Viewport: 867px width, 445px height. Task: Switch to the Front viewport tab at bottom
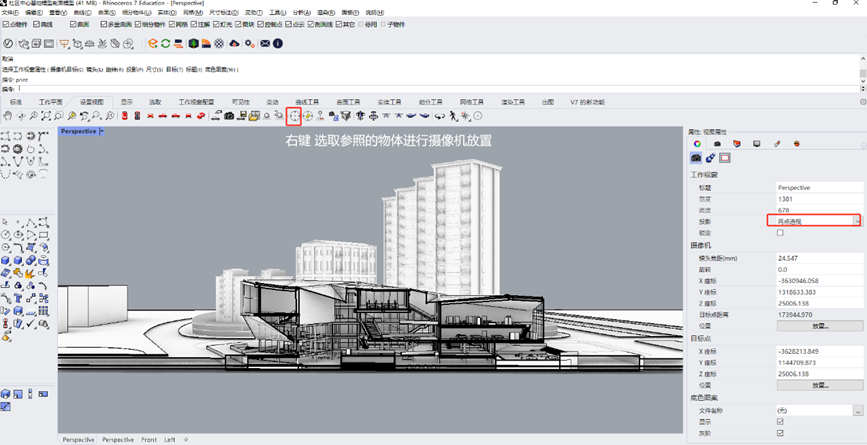point(149,439)
